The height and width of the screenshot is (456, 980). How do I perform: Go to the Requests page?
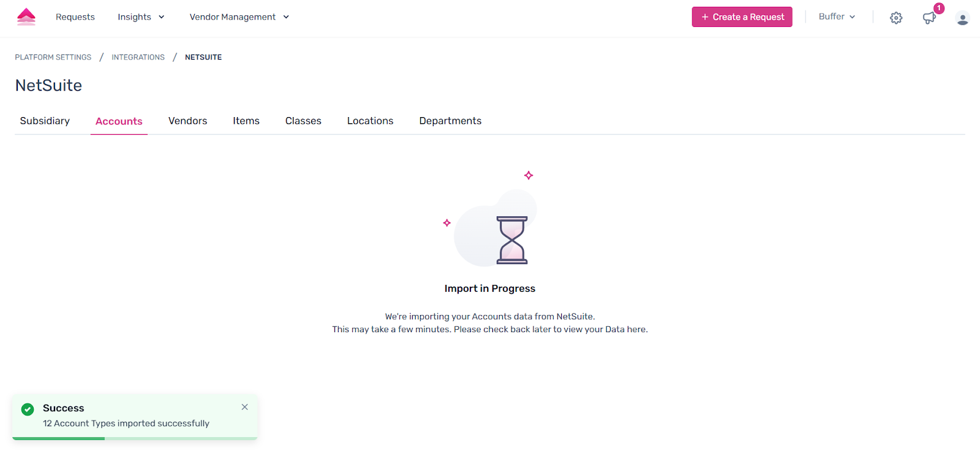75,17
